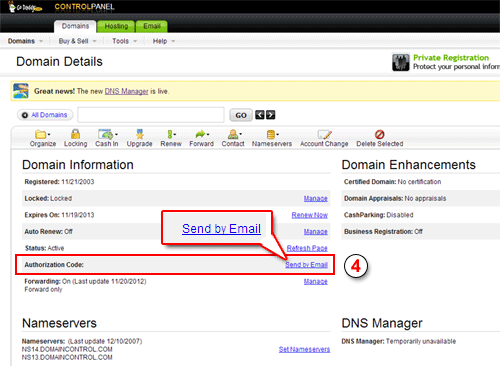Click the Private Registration people icon
The image size is (500, 366).
[x=401, y=62]
